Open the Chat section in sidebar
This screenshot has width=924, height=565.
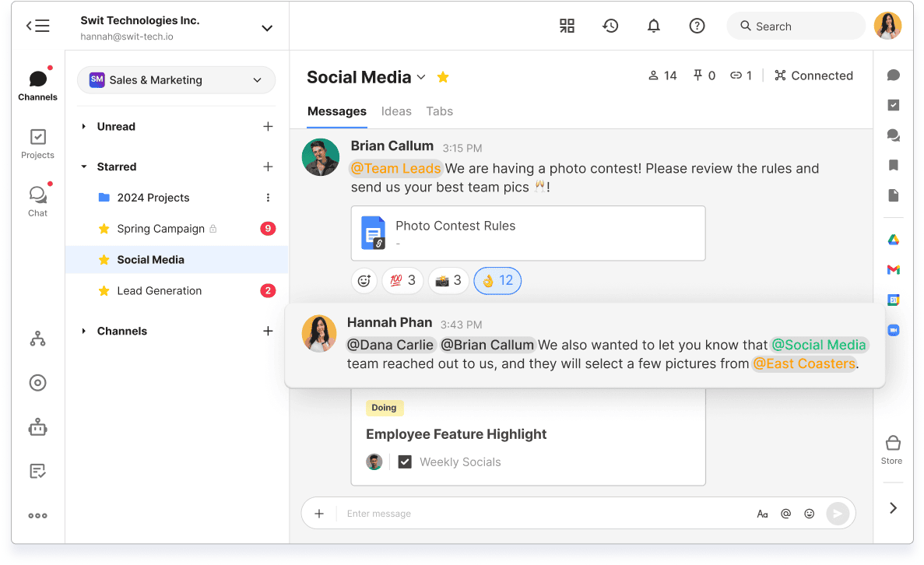(37, 201)
